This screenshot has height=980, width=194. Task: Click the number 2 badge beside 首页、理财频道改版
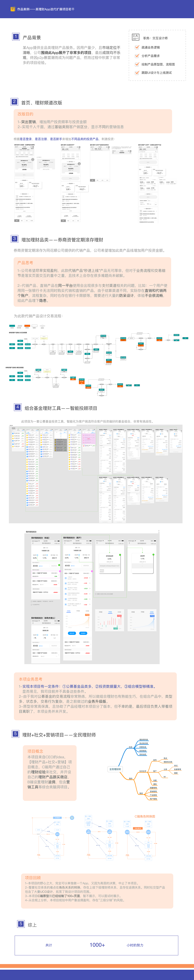click(x=14, y=102)
